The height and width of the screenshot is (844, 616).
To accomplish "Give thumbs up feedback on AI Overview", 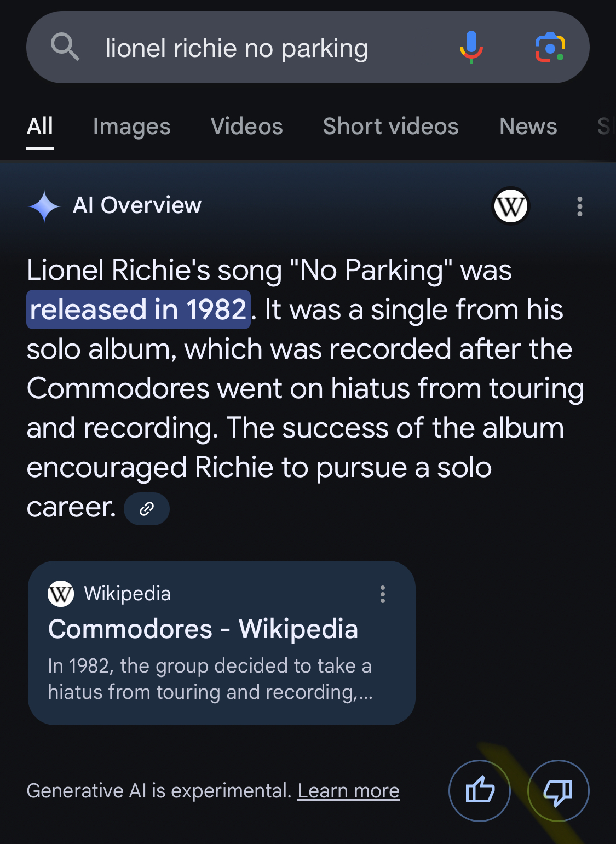I will [x=480, y=790].
